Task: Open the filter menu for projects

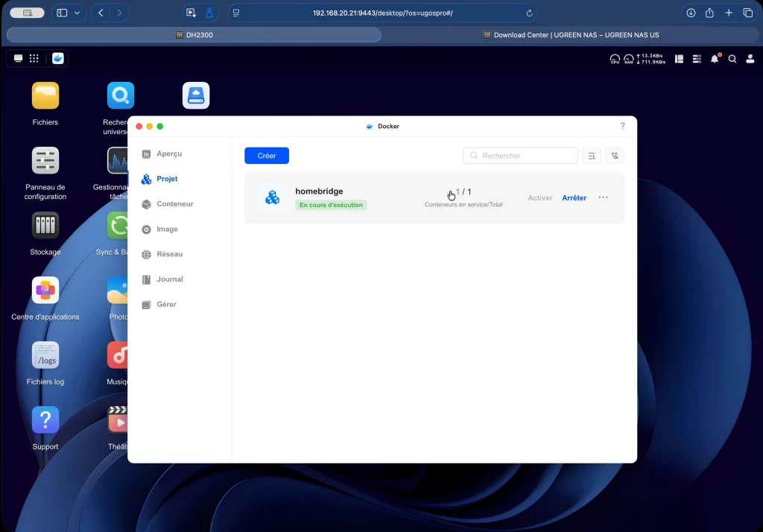Action: pos(615,156)
